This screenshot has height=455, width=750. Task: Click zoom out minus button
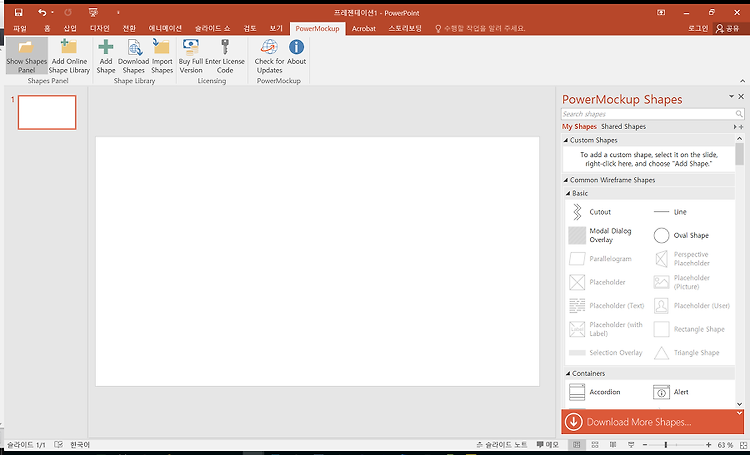[x=644, y=445]
